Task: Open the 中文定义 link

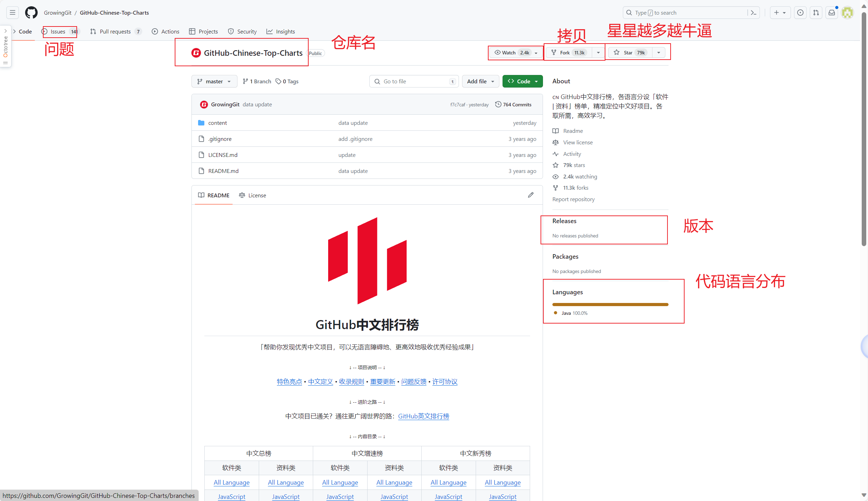Action: (x=320, y=381)
